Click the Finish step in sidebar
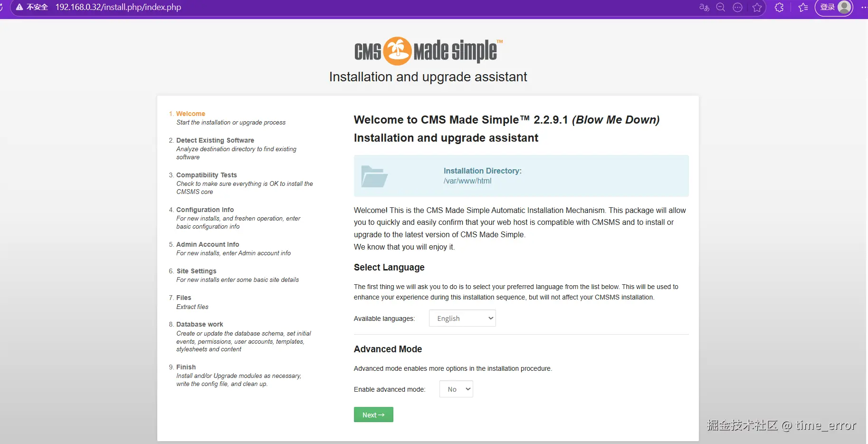 pyautogui.click(x=186, y=367)
